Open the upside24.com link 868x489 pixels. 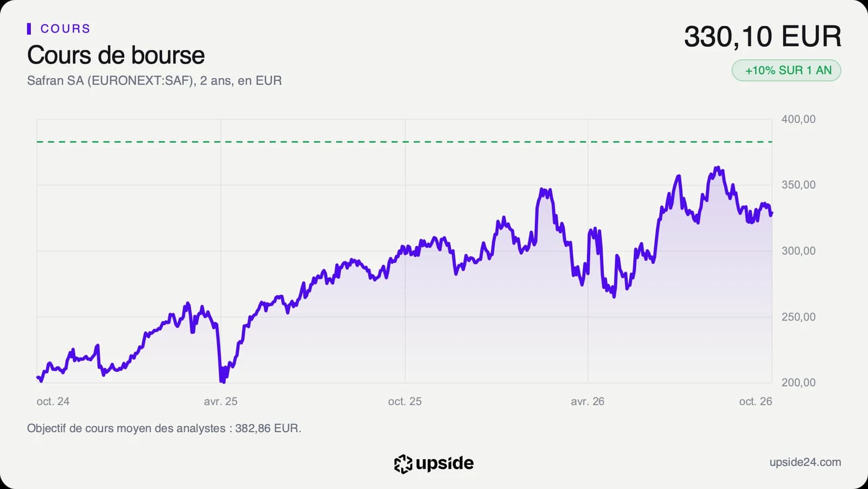click(805, 462)
